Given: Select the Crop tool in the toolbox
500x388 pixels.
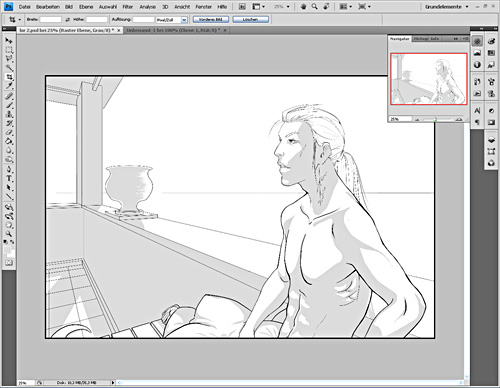Looking at the screenshot, I should click(9, 77).
